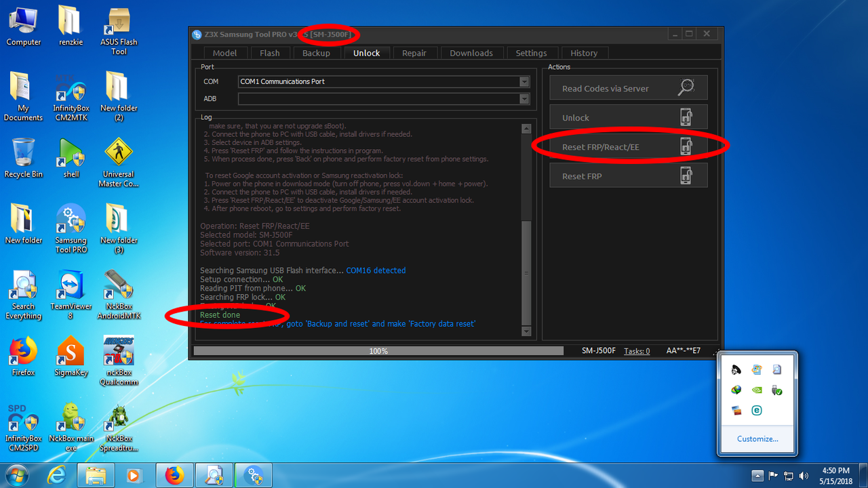868x488 pixels.
Task: Click 'Software version: 31.5' log line
Action: pos(239,253)
